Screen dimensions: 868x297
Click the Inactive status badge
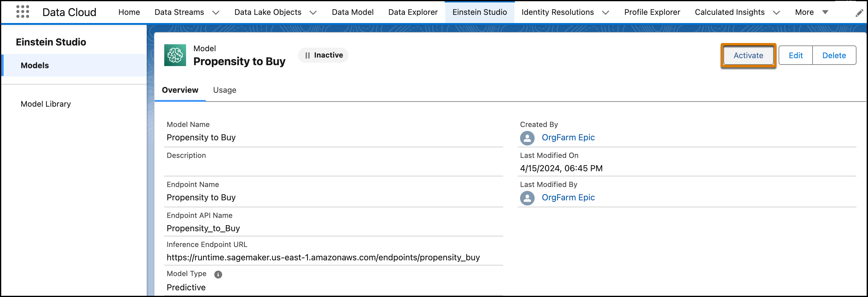pyautogui.click(x=323, y=55)
